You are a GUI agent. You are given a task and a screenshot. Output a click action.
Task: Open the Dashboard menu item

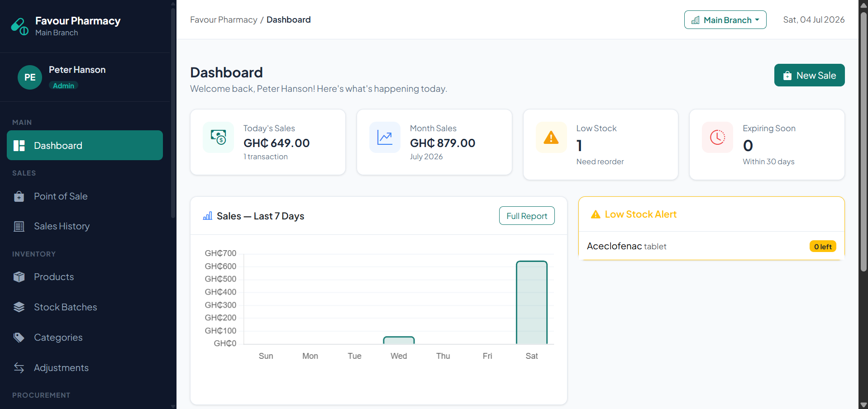tap(85, 145)
